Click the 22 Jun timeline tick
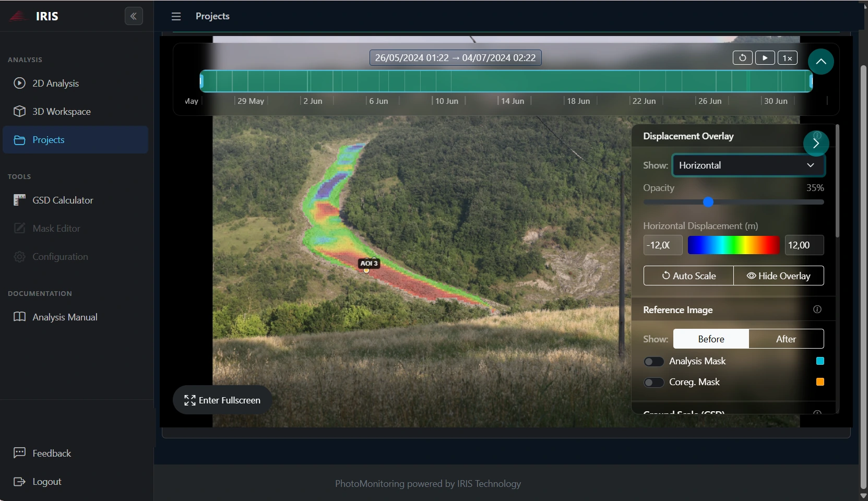 [644, 101]
